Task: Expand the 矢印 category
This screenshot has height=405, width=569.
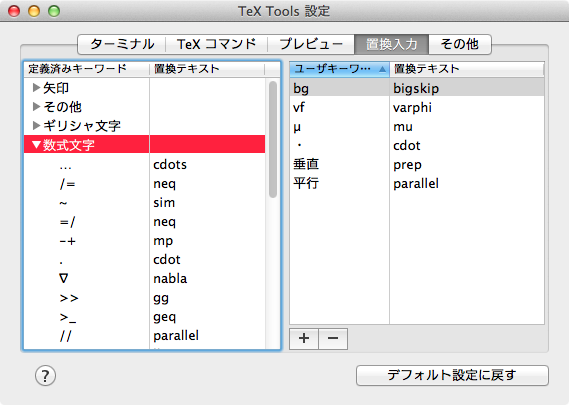Action: (36, 87)
